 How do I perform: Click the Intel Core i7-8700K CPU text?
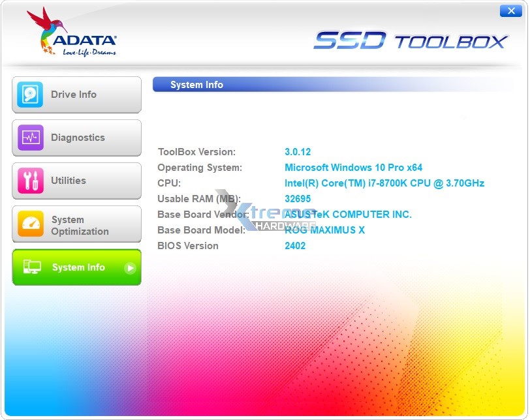tap(385, 183)
